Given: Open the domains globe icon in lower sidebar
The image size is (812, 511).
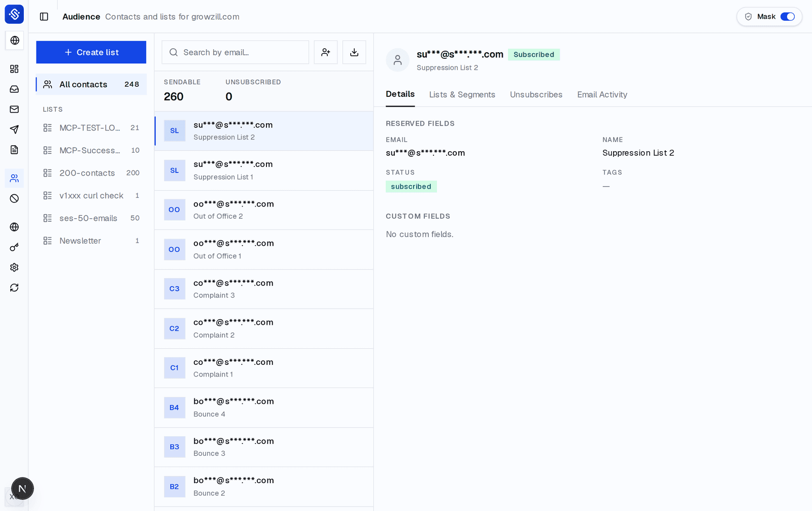Looking at the screenshot, I should [14, 227].
